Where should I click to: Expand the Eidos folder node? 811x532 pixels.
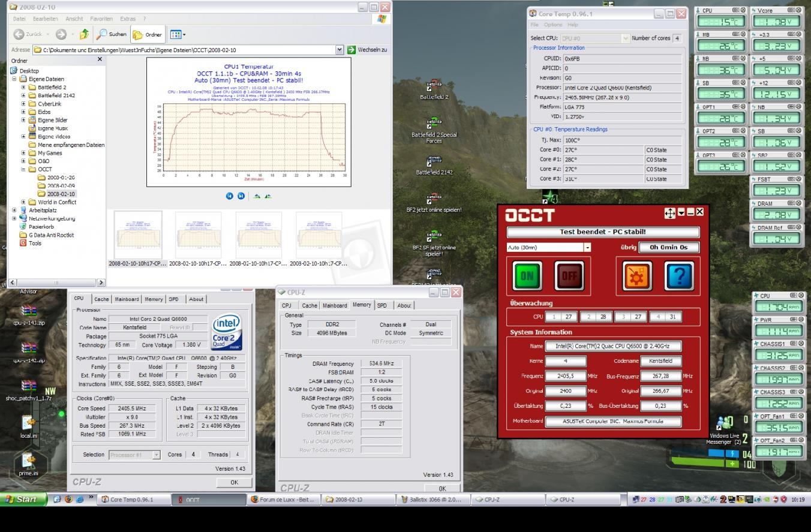point(23,112)
